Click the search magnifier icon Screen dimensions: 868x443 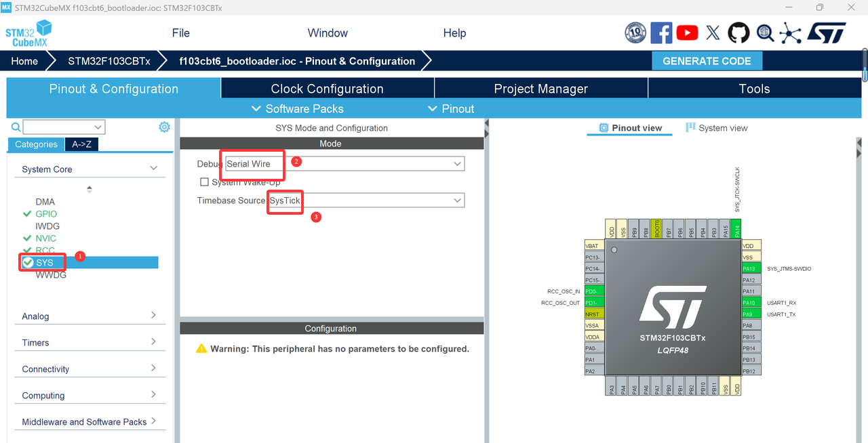(x=16, y=127)
